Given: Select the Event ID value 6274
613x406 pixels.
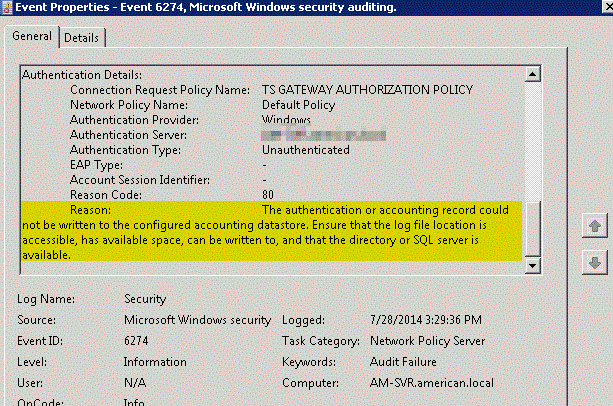Looking at the screenshot, I should click(x=139, y=341).
